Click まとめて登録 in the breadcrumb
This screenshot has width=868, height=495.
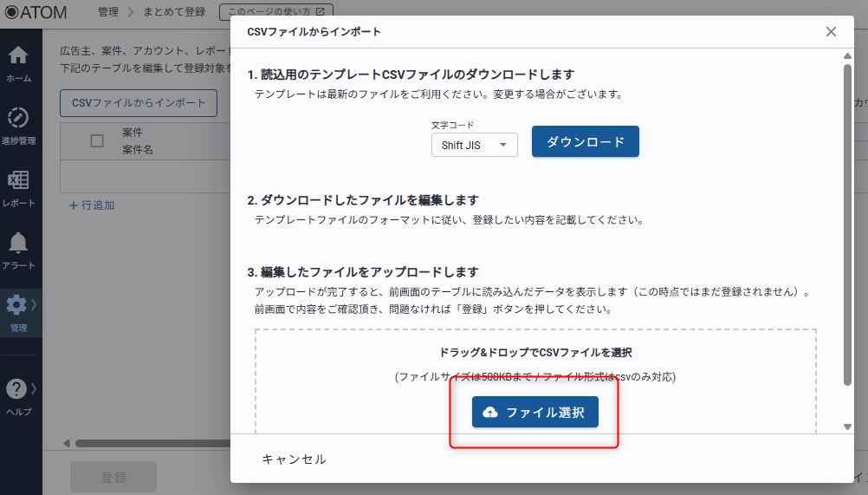click(173, 12)
